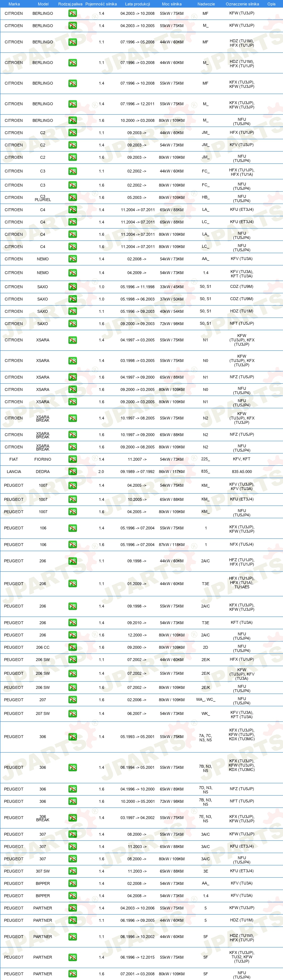Select the 'FIORINO' model cell
283x980 pixels.
(x=43, y=459)
